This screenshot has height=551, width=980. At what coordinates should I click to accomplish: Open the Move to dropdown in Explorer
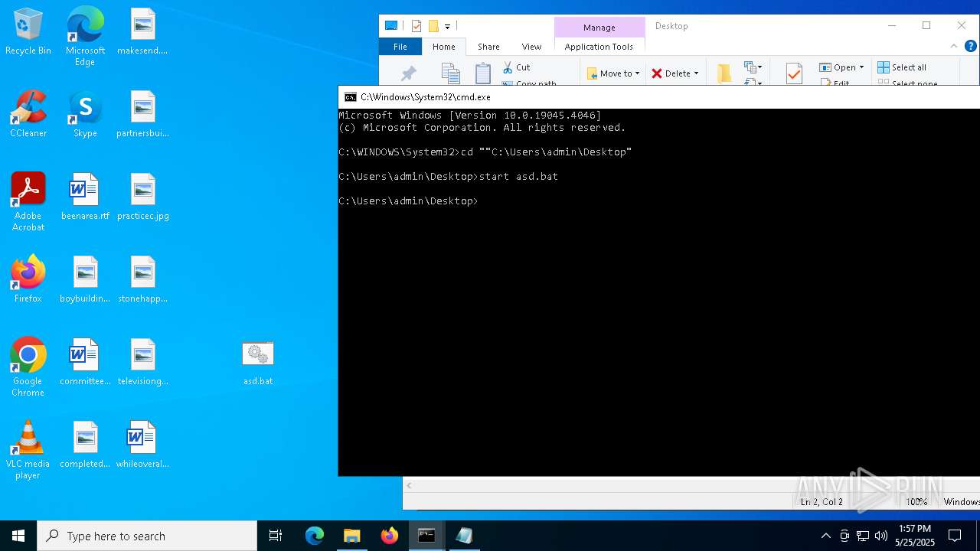click(613, 73)
